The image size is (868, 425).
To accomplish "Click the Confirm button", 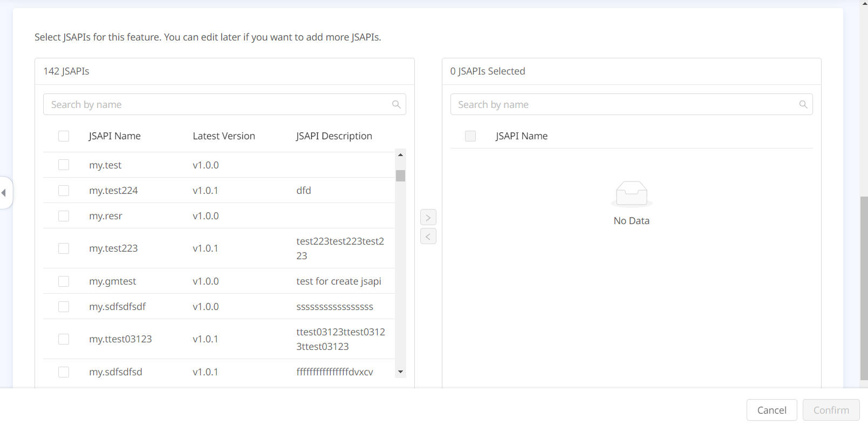I will click(x=831, y=410).
